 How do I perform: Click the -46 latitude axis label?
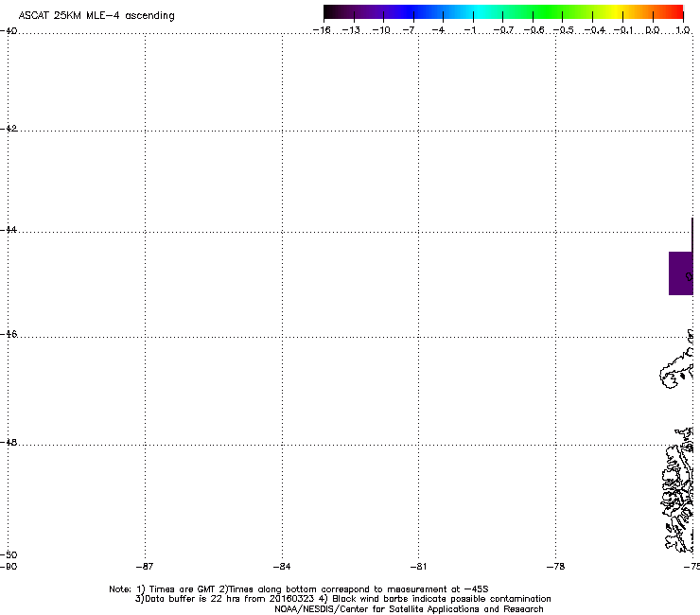9,334
